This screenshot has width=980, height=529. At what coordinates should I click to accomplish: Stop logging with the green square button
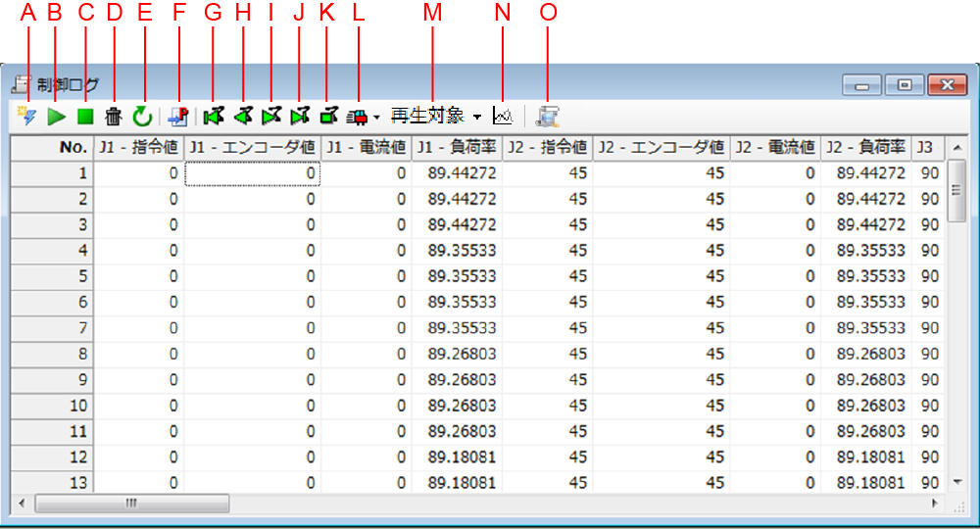click(x=85, y=117)
